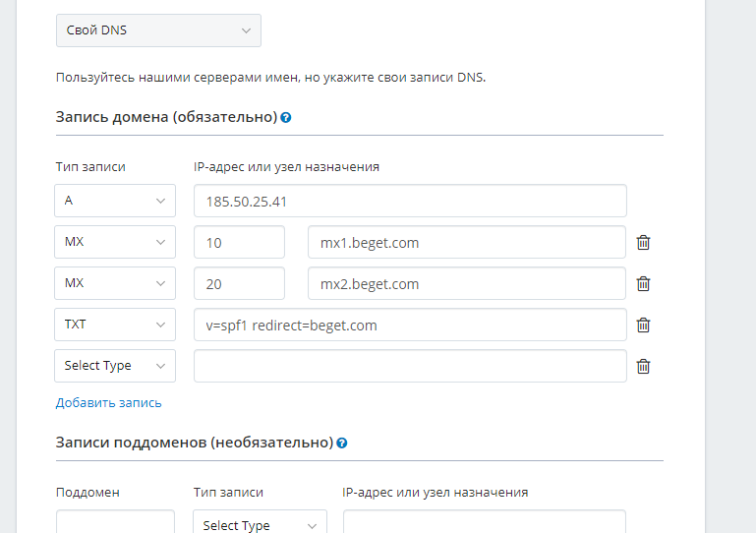This screenshot has height=533, width=756.
Task: Remove the TXT spf1 record
Action: coord(643,325)
